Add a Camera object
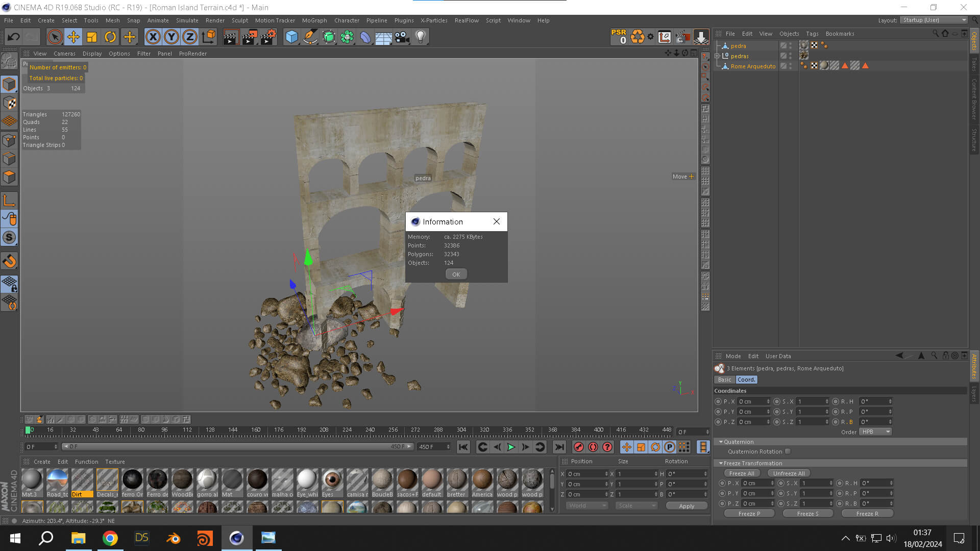The width and height of the screenshot is (980, 551). coord(402,37)
